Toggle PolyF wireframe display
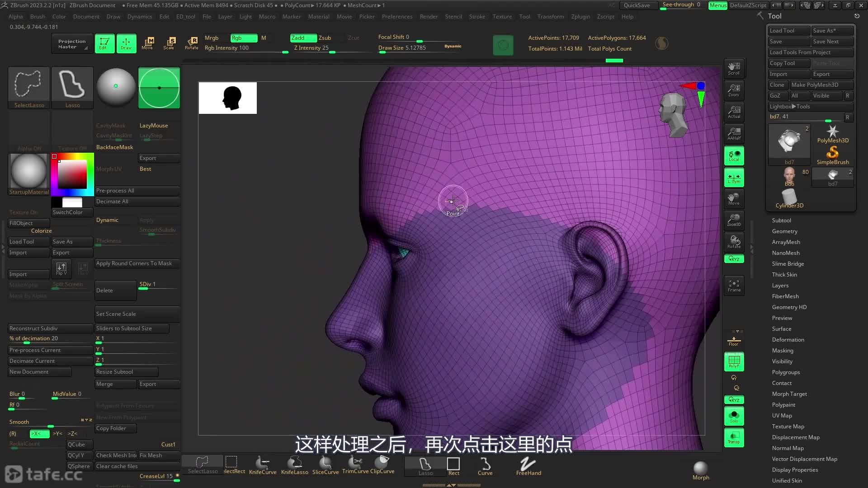Viewport: 868px width, 488px height. [734, 361]
